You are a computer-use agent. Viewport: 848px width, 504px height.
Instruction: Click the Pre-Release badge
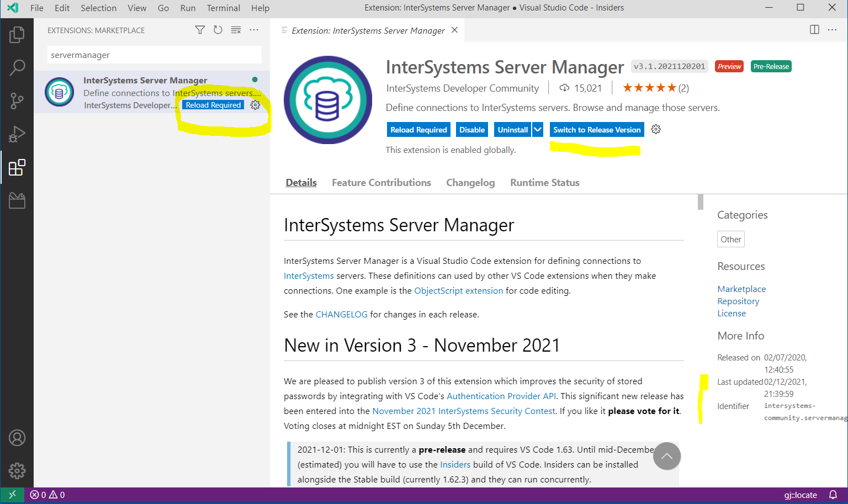771,66
